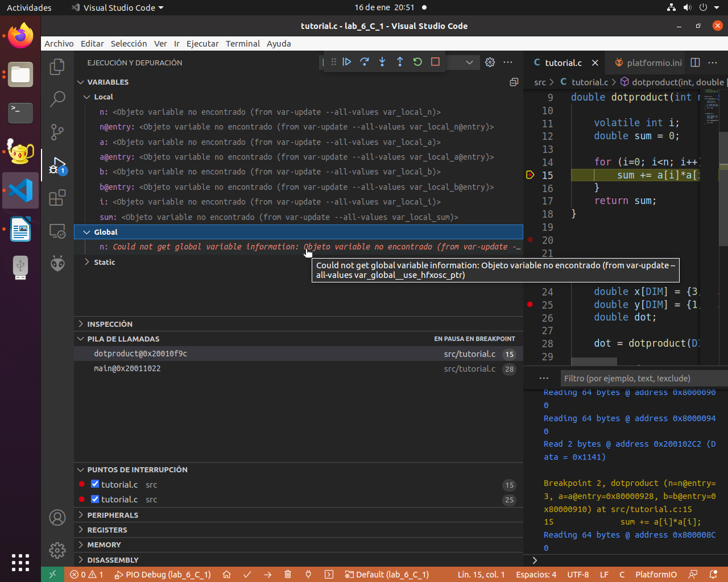Open Source Control from the activity bar
The height and width of the screenshot is (582, 728).
coord(57,132)
